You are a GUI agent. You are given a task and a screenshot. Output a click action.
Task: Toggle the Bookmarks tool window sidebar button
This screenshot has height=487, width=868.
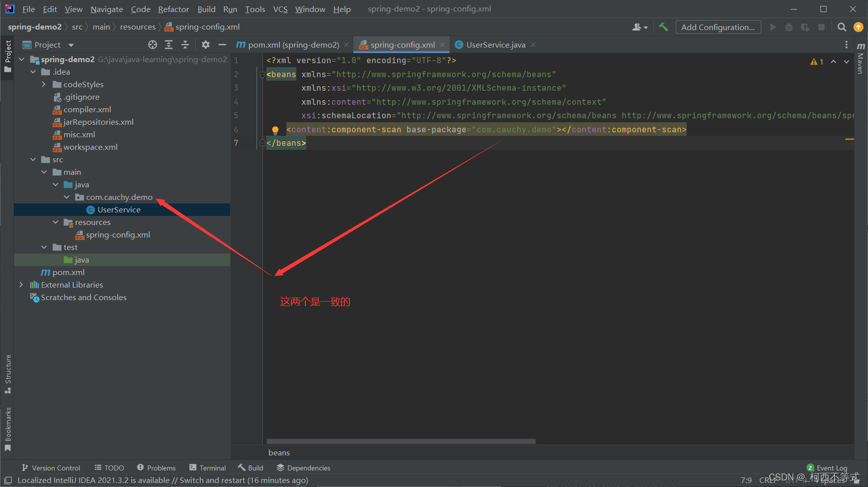click(x=8, y=429)
